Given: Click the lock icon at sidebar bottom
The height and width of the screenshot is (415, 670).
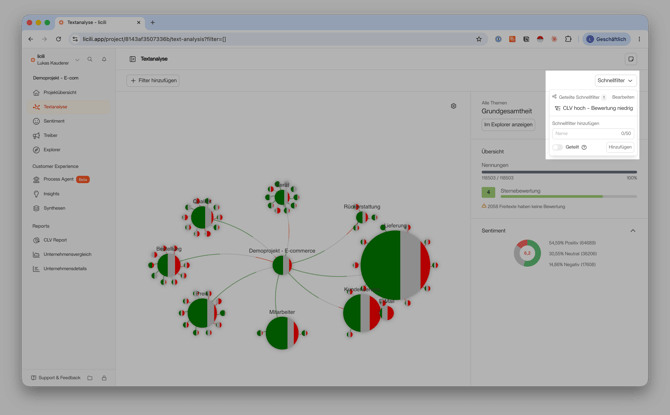Looking at the screenshot, I should point(104,378).
